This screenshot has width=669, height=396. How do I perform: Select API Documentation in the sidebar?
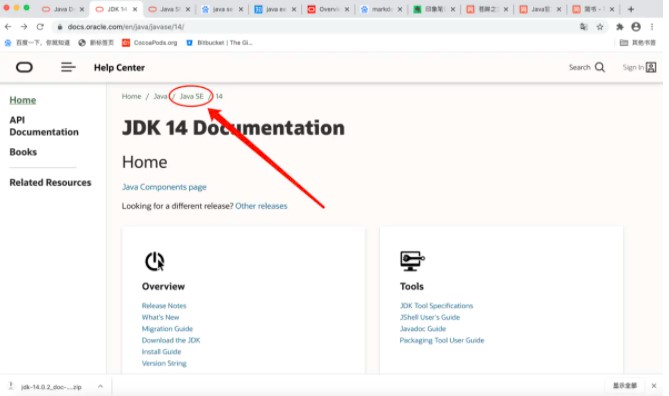click(x=44, y=126)
